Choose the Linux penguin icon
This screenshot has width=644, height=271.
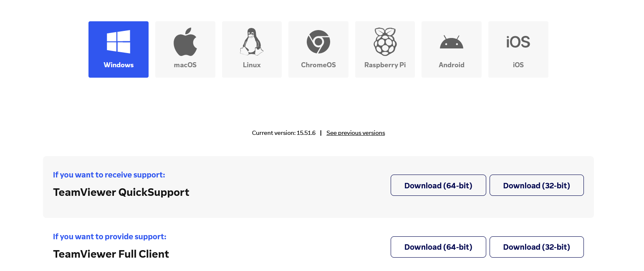pyautogui.click(x=252, y=42)
